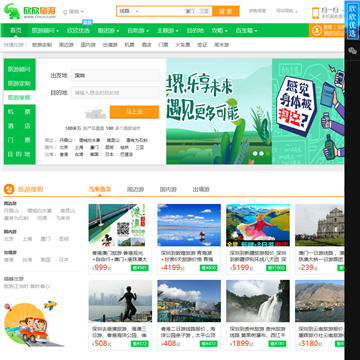Click the 出发地 departure field
The image size is (360, 360).
tap(115, 75)
